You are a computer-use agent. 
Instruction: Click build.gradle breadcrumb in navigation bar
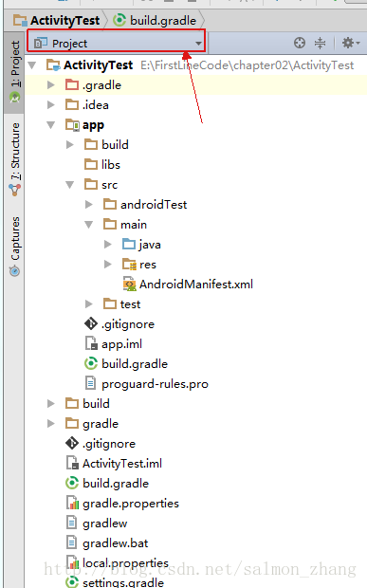(155, 20)
